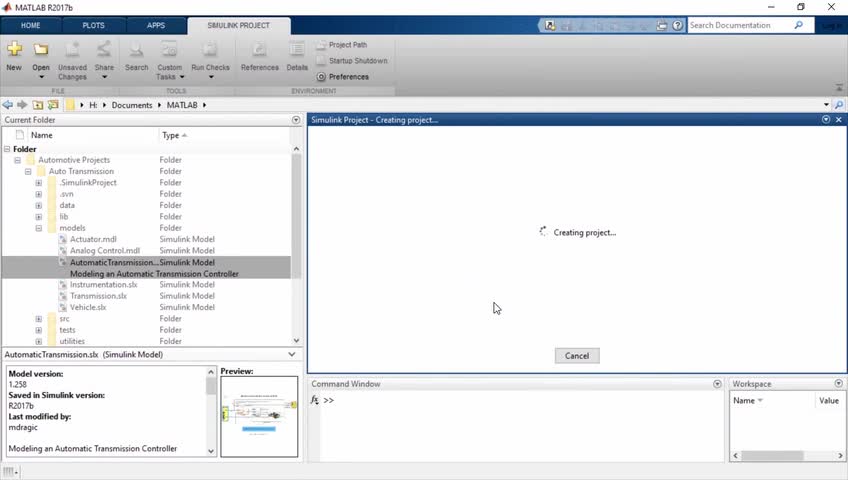The width and height of the screenshot is (848, 480).
Task: Open the References tool
Action: (x=260, y=56)
